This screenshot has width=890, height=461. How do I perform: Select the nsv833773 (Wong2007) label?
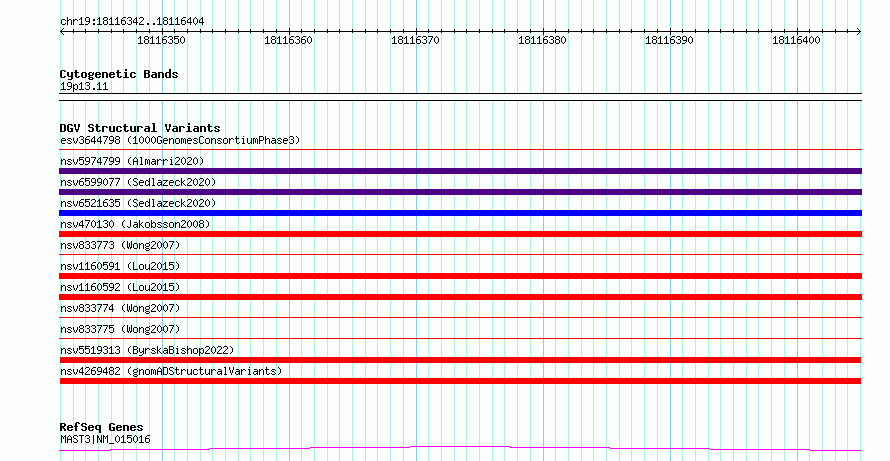pyautogui.click(x=120, y=245)
